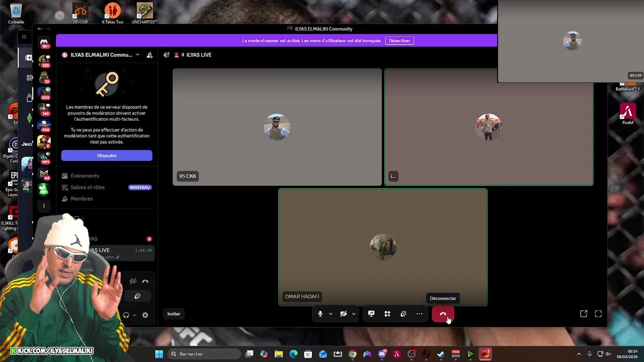The image size is (644, 362).
Task: Expand headphones output options arrow
Action: (x=134, y=315)
